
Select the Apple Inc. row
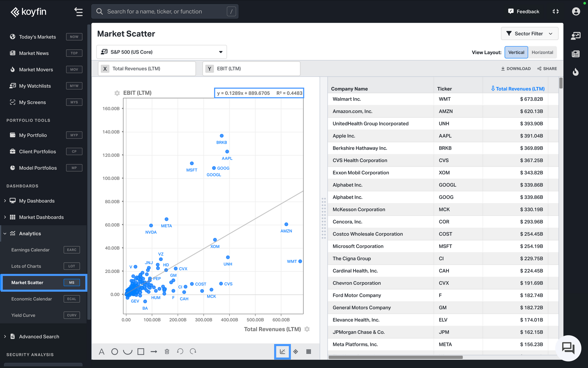[443, 136]
